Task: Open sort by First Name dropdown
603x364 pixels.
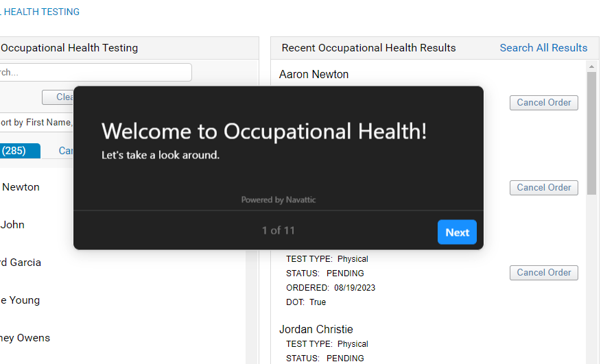Action: 36,122
